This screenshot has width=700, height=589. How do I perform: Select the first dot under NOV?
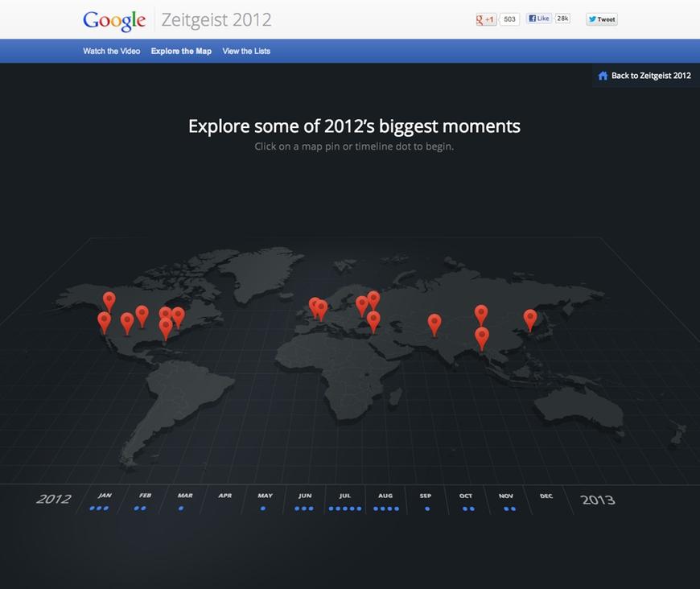coord(506,509)
